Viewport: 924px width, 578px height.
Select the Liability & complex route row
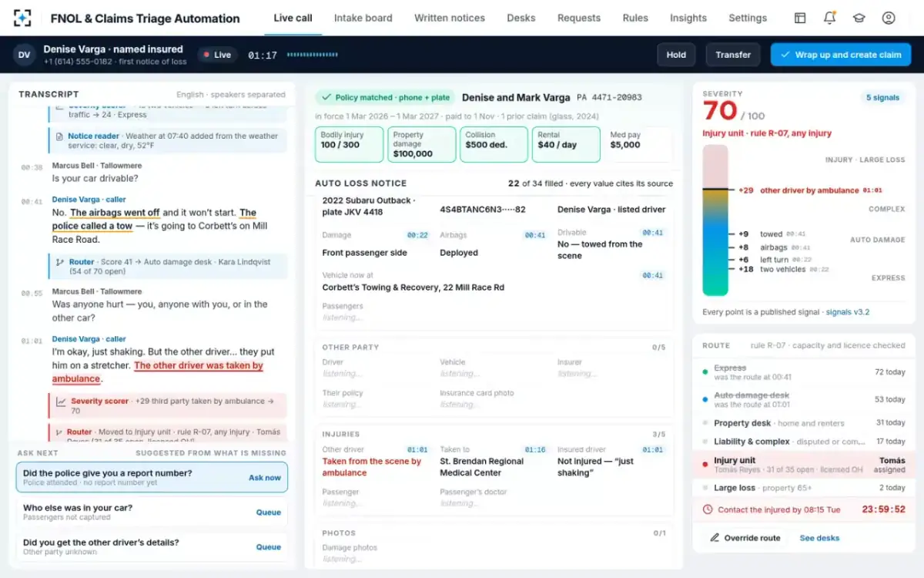[x=804, y=442]
